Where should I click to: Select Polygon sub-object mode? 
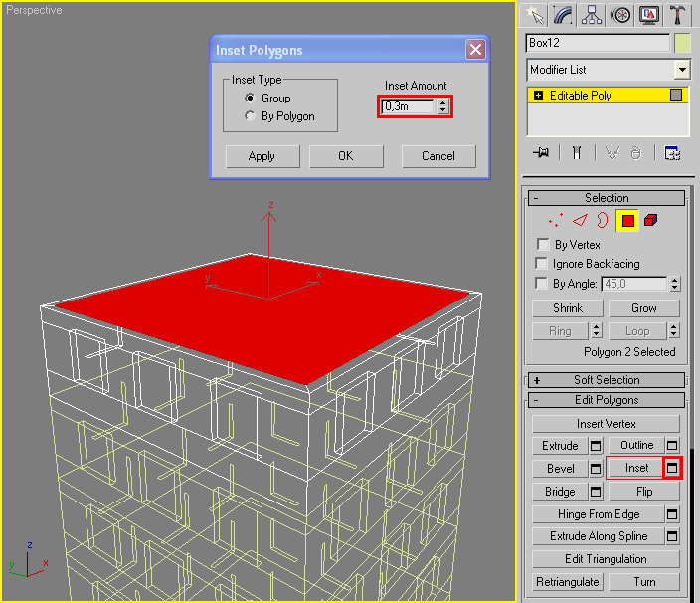coord(627,221)
